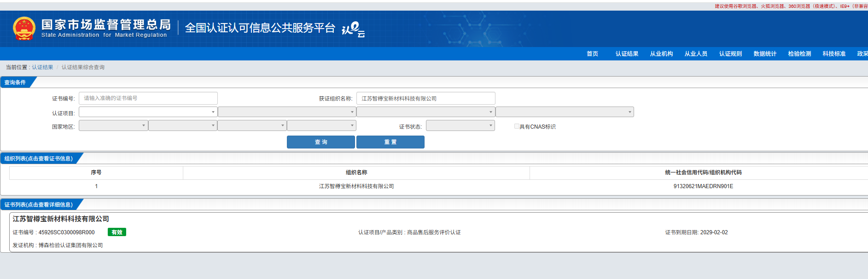Click the 组织名称 column header

click(356, 172)
